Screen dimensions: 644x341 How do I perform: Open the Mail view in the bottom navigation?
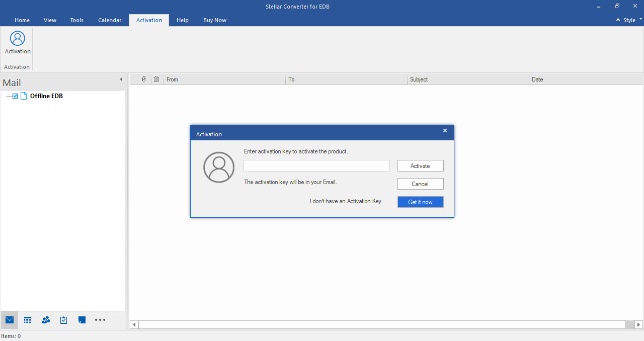[x=10, y=320]
